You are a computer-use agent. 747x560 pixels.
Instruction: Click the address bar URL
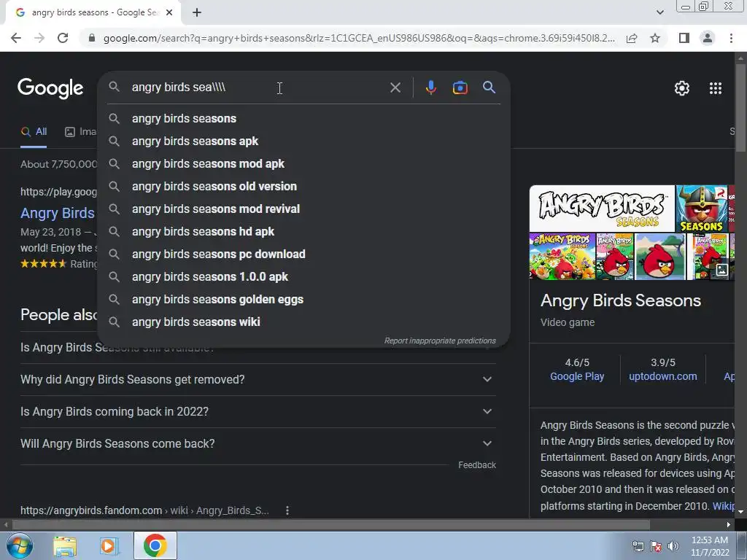(359, 38)
